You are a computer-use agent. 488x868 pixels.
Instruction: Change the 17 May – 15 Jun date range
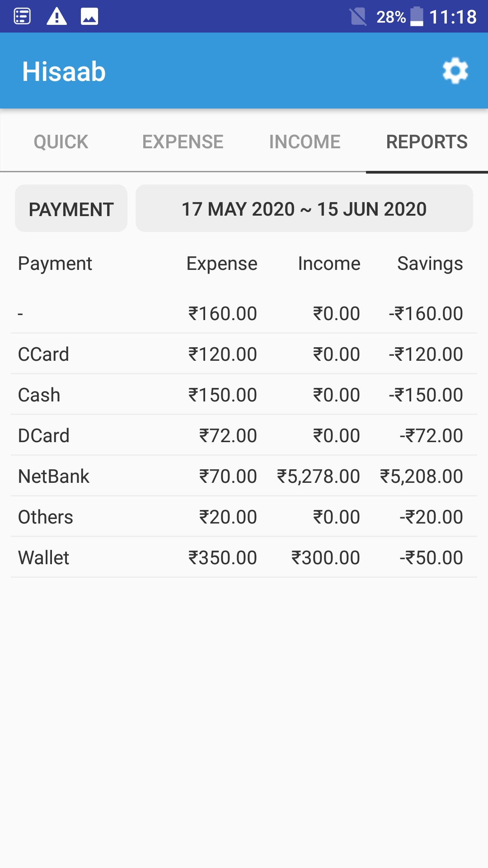click(x=304, y=209)
